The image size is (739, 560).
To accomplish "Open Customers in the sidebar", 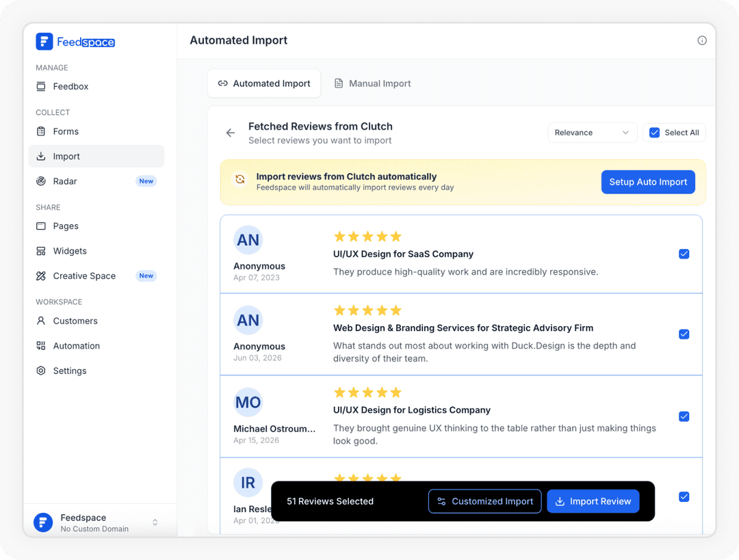I will pos(96,321).
